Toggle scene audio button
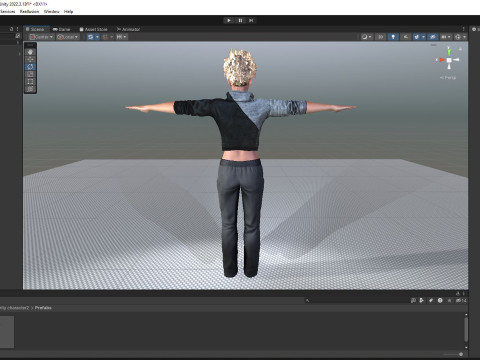 point(405,37)
